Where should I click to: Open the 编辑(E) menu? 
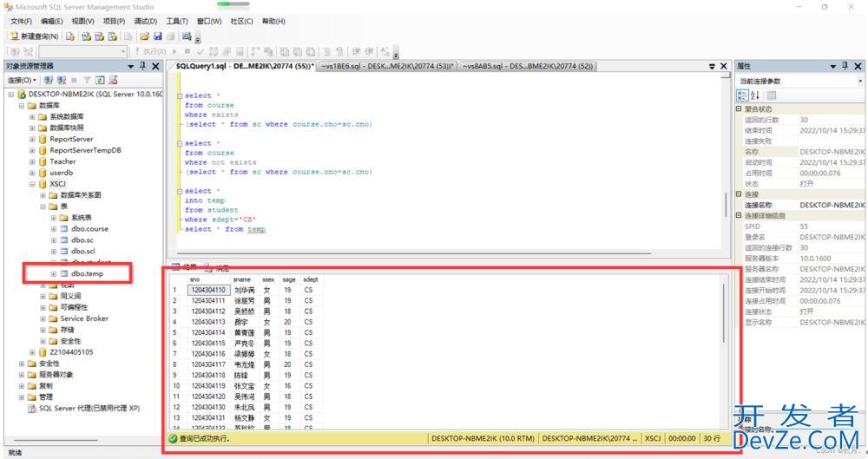(51, 21)
